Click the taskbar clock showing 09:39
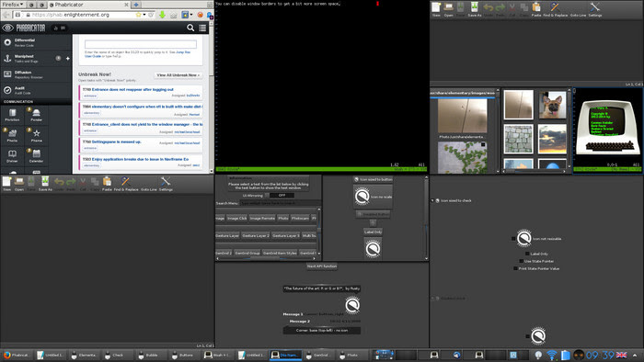644x362 pixels. [600, 355]
